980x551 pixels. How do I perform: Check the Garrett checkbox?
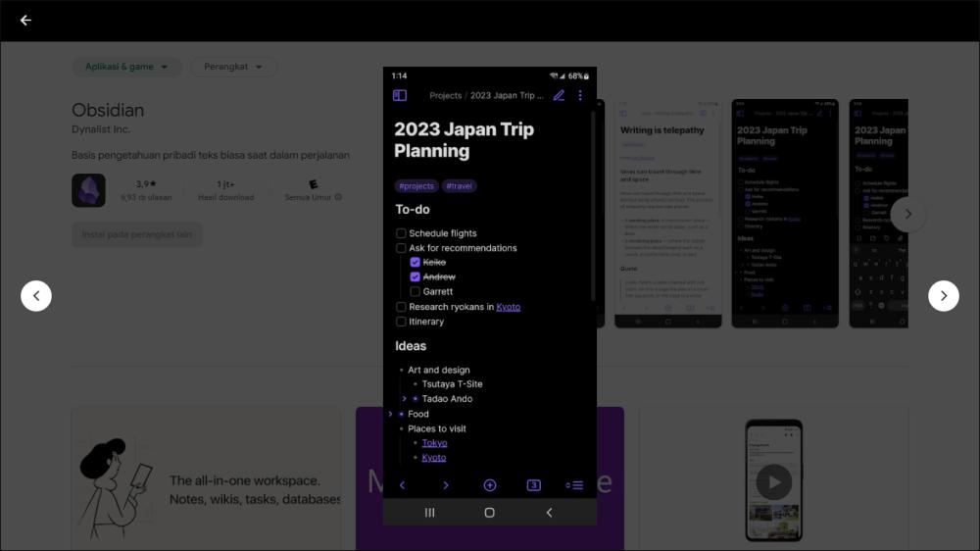click(415, 291)
